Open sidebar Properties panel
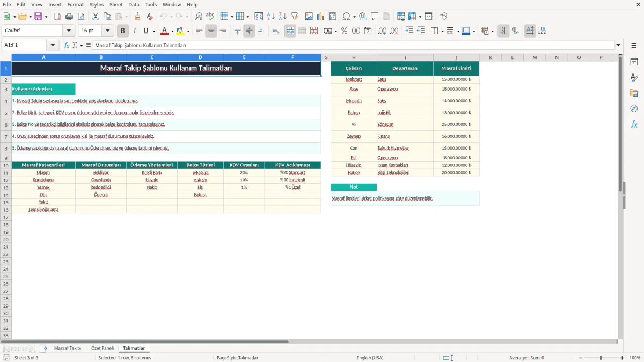This screenshot has height=362, width=644. coord(634,62)
